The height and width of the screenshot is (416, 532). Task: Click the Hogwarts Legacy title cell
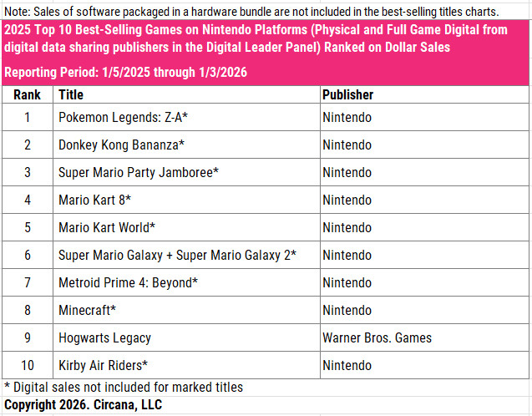coord(104,338)
